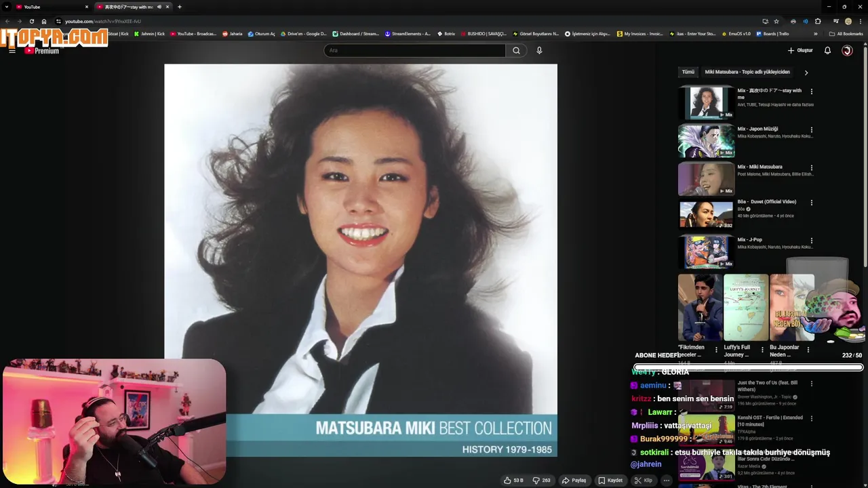Image resolution: width=868 pixels, height=488 pixels.
Task: Open the tab search dropdown arrow
Action: (5, 7)
